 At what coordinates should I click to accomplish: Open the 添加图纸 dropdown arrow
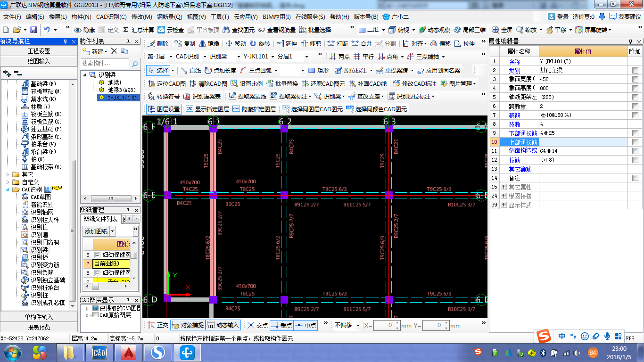(112, 231)
